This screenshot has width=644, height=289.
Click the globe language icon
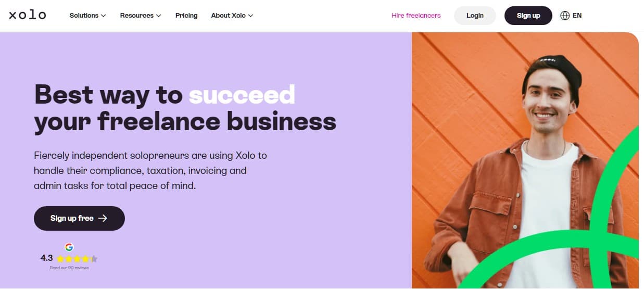coord(565,16)
